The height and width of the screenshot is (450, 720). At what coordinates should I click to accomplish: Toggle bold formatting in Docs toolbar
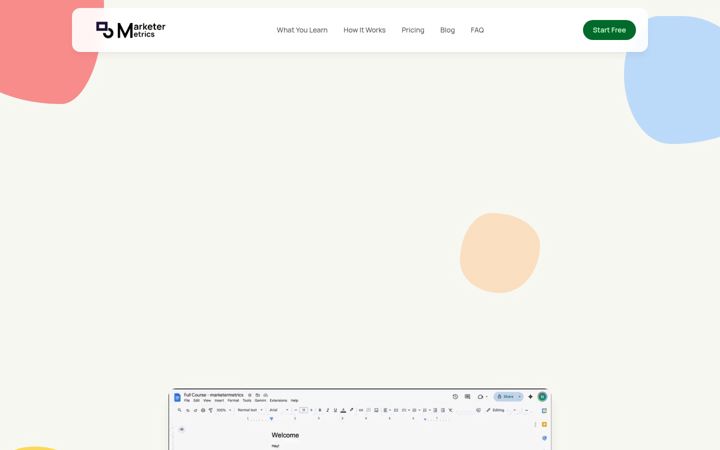coord(320,410)
